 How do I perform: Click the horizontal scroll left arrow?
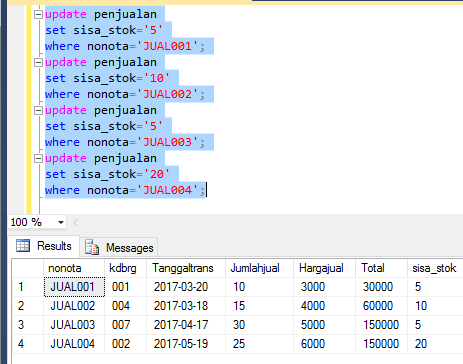(x=76, y=222)
